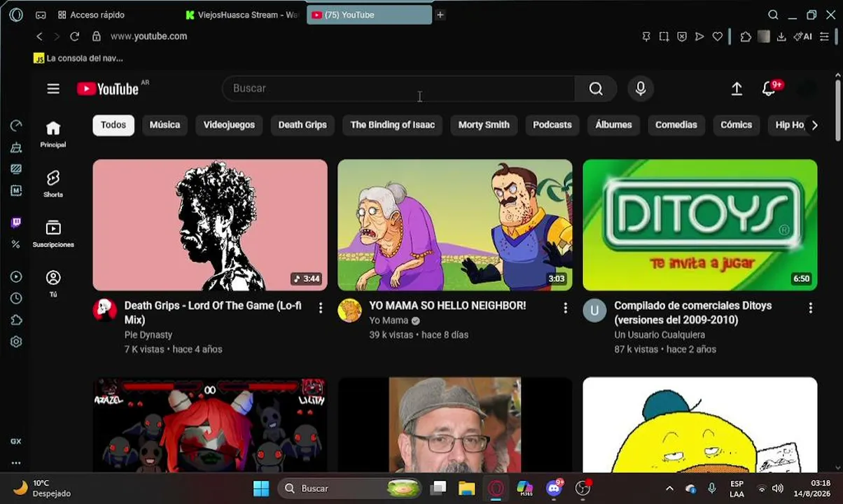Click the YouTube Buscar search field
The width and height of the screenshot is (843, 504).
tap(398, 88)
